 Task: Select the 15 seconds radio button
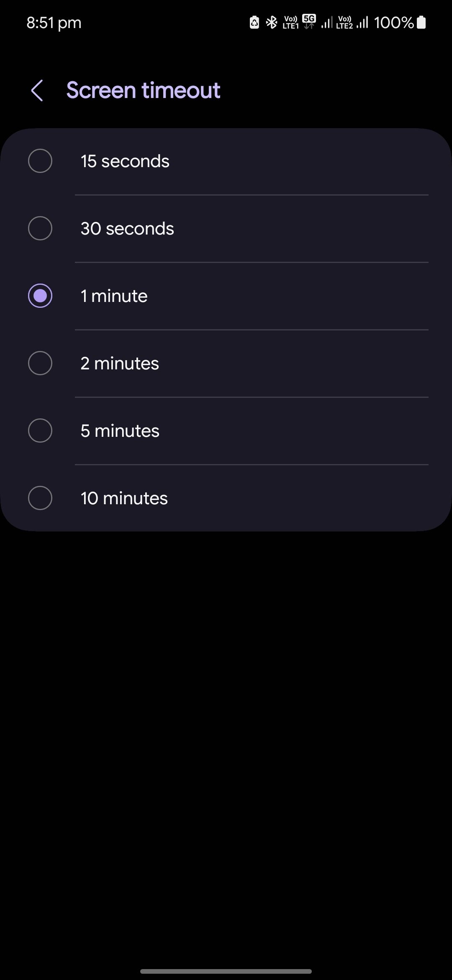(x=40, y=161)
